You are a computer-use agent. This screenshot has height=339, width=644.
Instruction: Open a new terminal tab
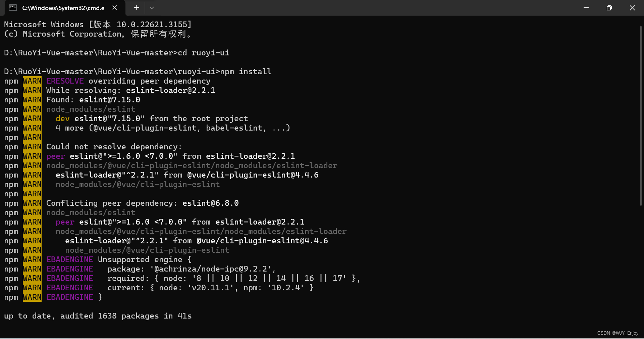pos(137,8)
